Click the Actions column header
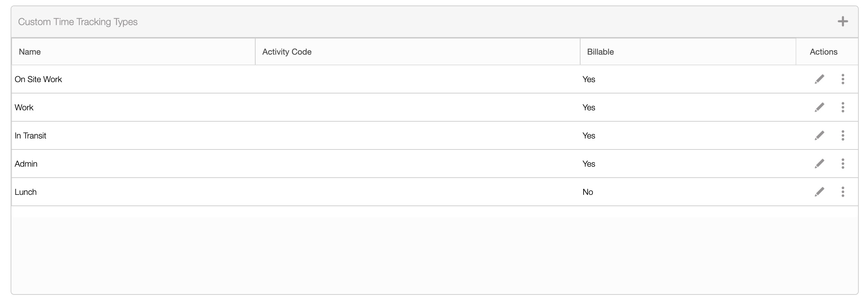This screenshot has height=301, width=868. coord(823,52)
